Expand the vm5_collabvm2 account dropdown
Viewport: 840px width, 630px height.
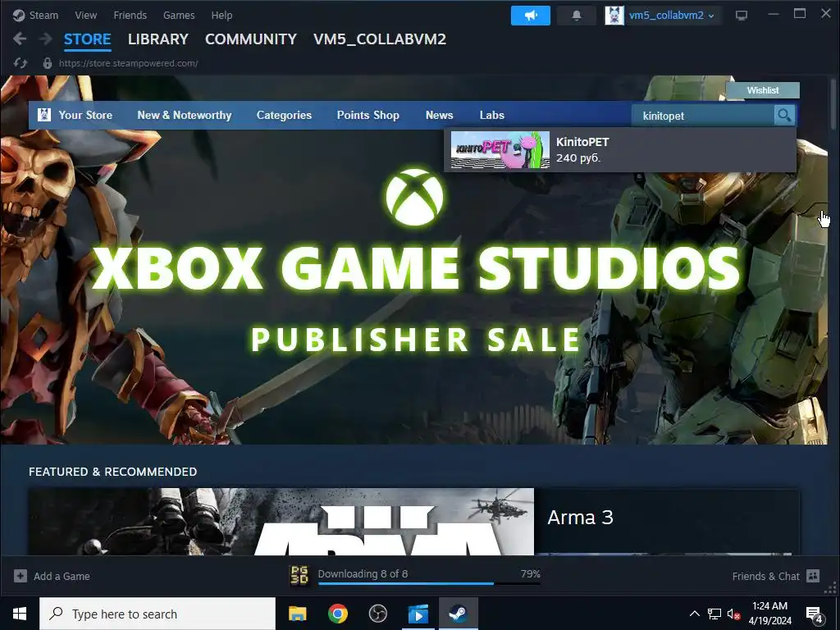click(671, 16)
